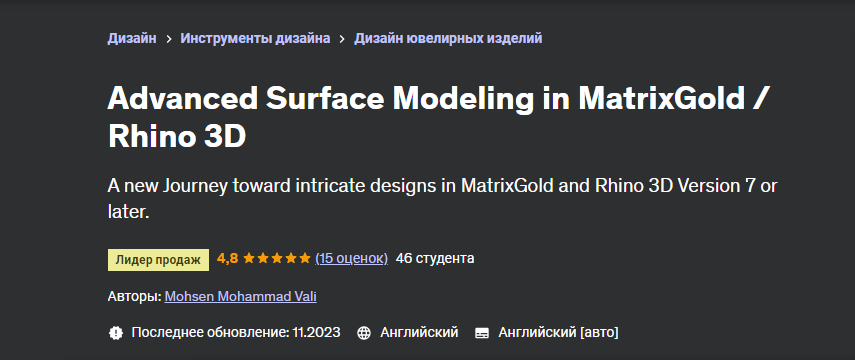The height and width of the screenshot is (360, 855).
Task: Open the (15 оценок) ratings link
Action: click(x=352, y=258)
